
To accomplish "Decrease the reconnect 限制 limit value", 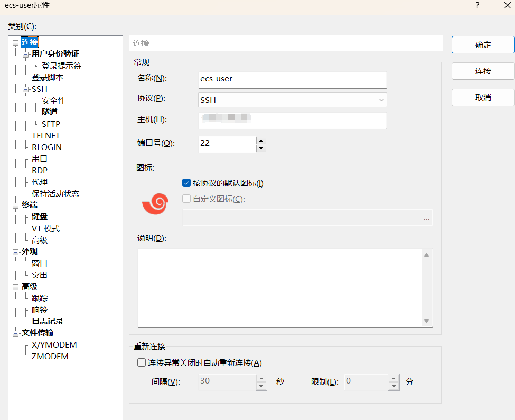I will coord(394,386).
